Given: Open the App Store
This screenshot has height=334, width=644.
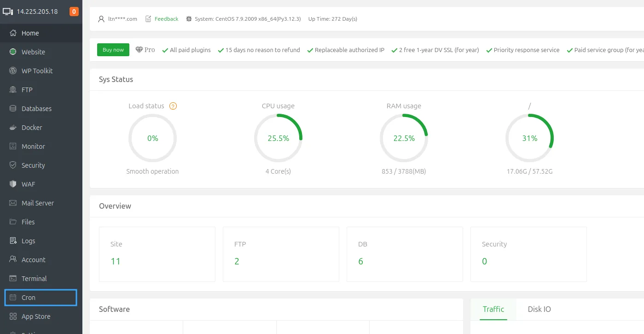Looking at the screenshot, I should 37,316.
